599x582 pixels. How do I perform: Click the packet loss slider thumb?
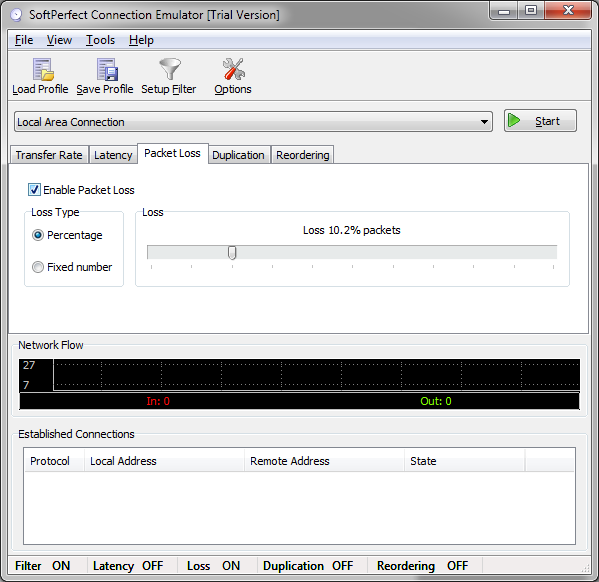232,253
